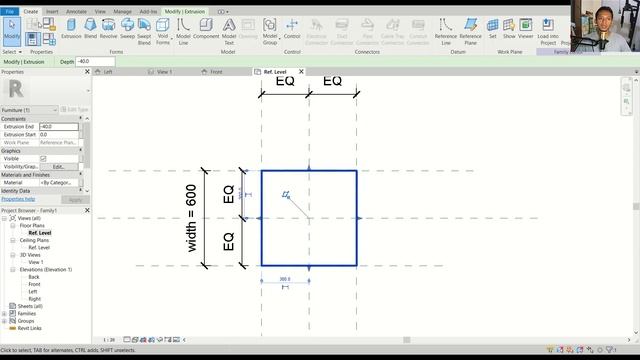Click the Visibility/Graphics Edit button

point(58,167)
